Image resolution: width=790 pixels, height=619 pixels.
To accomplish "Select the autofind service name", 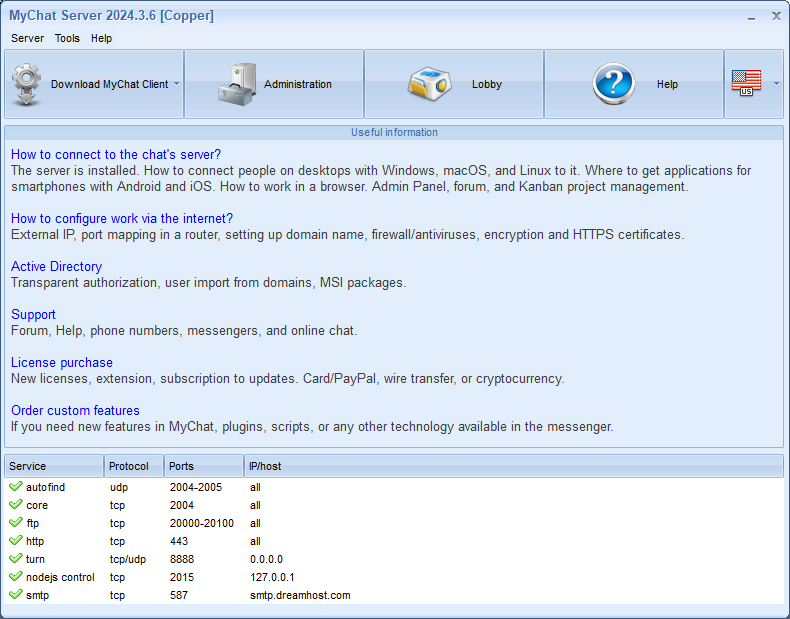I will (x=45, y=487).
